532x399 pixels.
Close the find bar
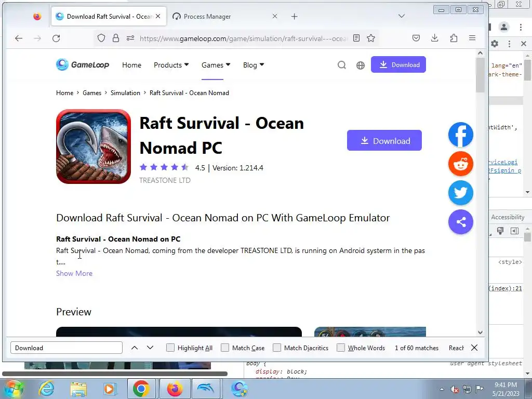tap(474, 348)
